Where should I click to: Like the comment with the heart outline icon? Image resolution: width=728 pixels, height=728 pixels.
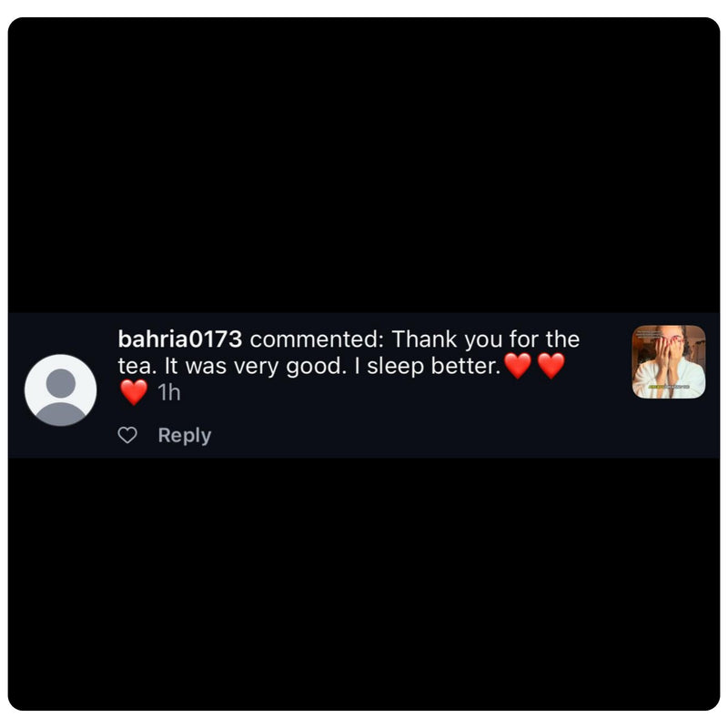[127, 435]
